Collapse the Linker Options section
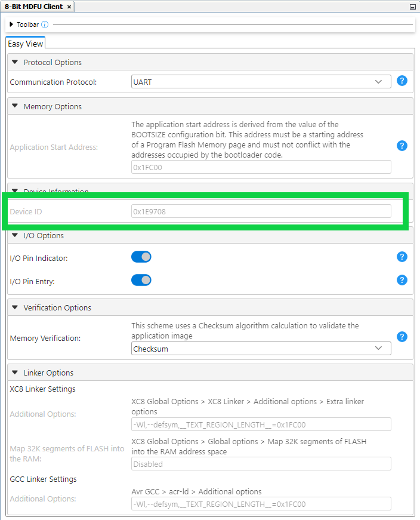Screen dimensions: 420x520 tap(15, 373)
